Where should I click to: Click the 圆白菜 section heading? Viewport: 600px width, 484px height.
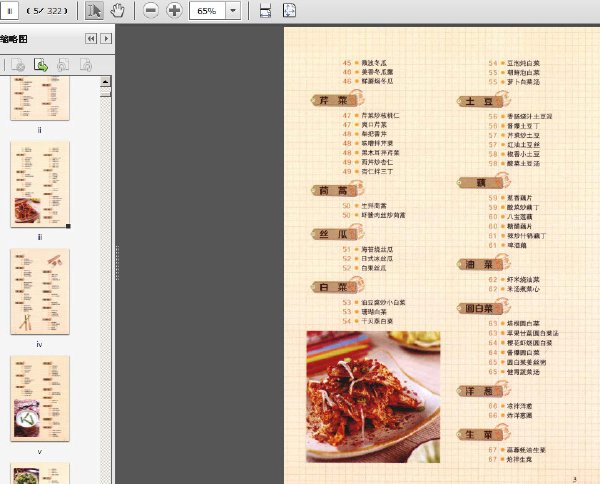tap(479, 308)
